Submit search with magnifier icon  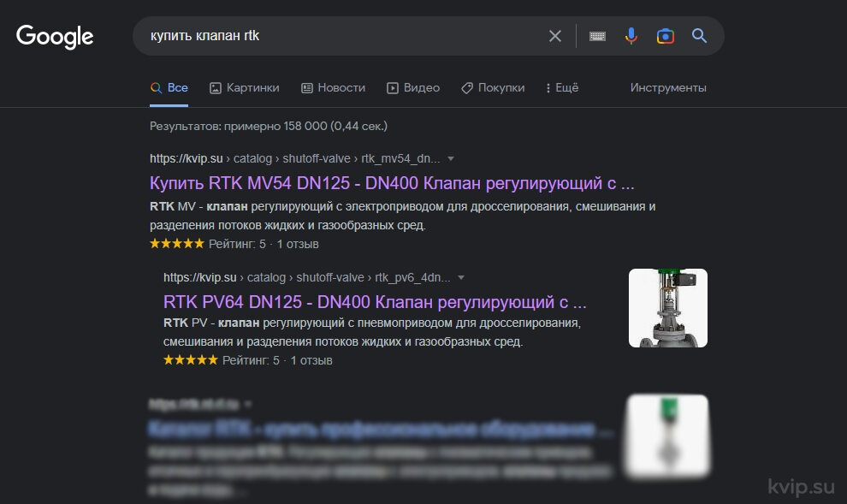tap(699, 36)
